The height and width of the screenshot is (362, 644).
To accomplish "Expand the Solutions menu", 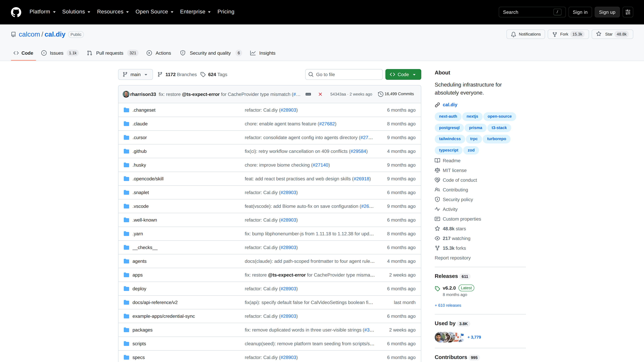I will 76,12.
